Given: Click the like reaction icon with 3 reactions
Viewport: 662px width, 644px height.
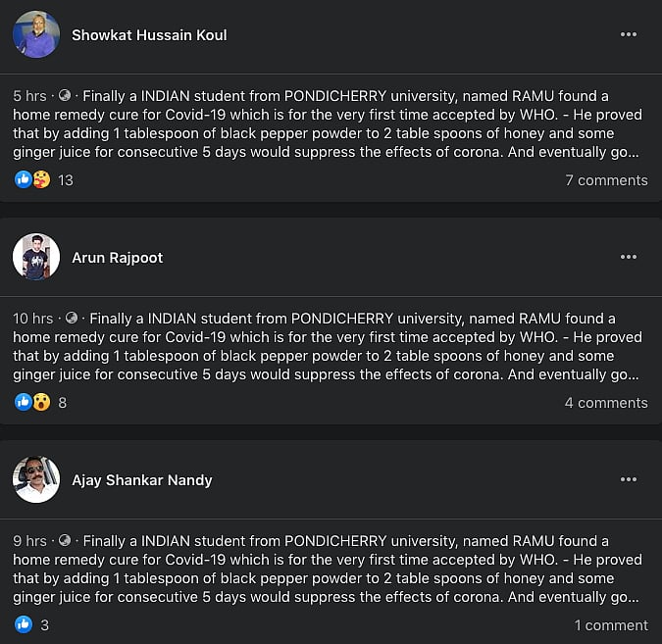Looking at the screenshot, I should pyautogui.click(x=24, y=625).
